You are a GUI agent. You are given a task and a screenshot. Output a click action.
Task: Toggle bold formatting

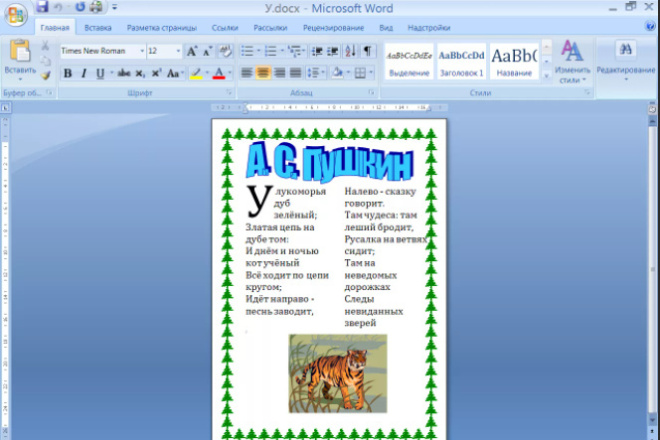click(x=67, y=73)
